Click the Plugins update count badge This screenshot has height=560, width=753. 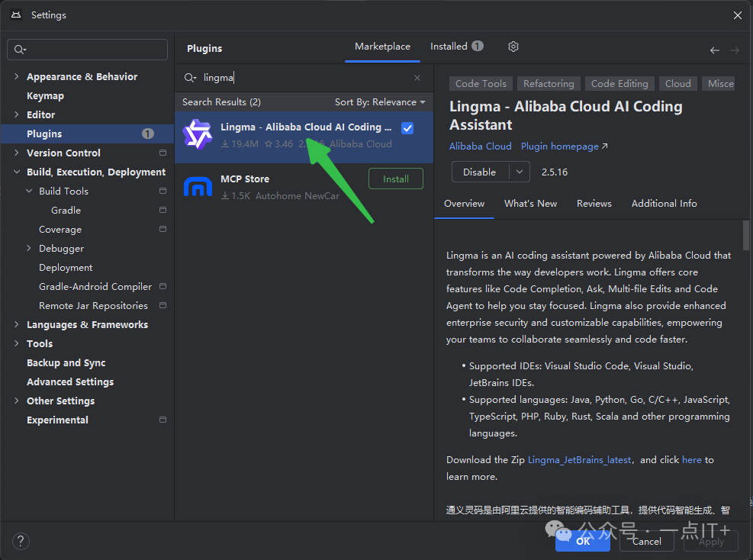pos(148,134)
